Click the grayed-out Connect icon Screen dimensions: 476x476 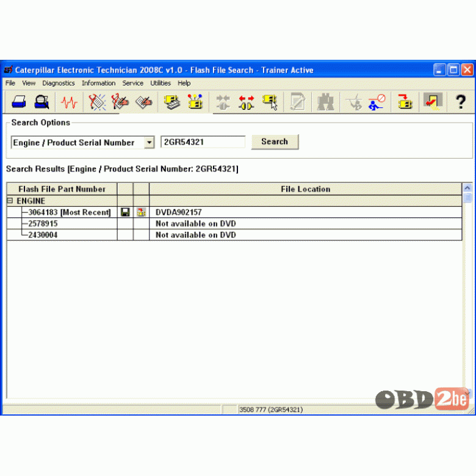point(223,103)
